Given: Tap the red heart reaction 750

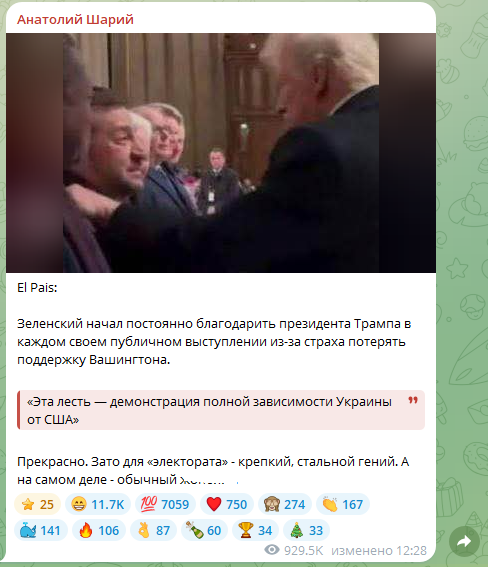Looking at the screenshot, I should [227, 504].
